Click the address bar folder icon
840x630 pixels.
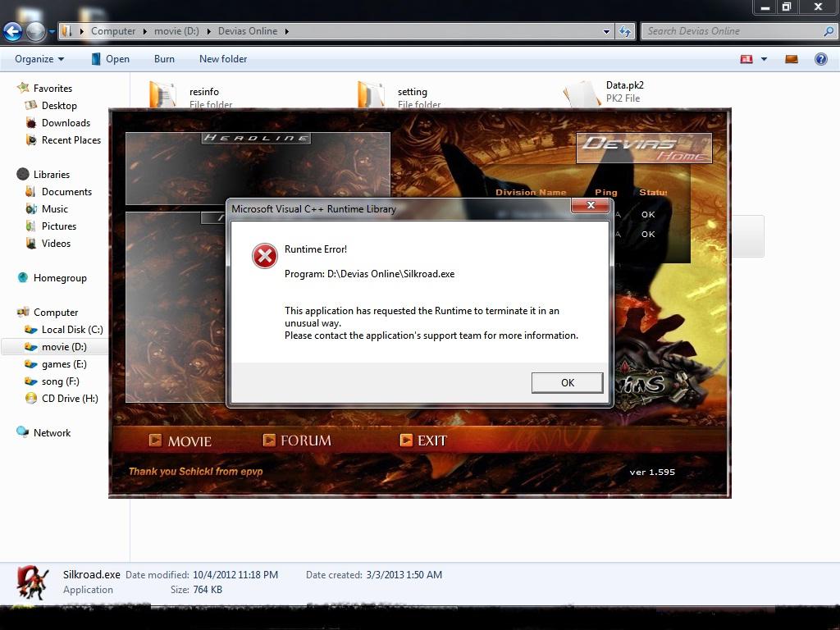coord(66,31)
